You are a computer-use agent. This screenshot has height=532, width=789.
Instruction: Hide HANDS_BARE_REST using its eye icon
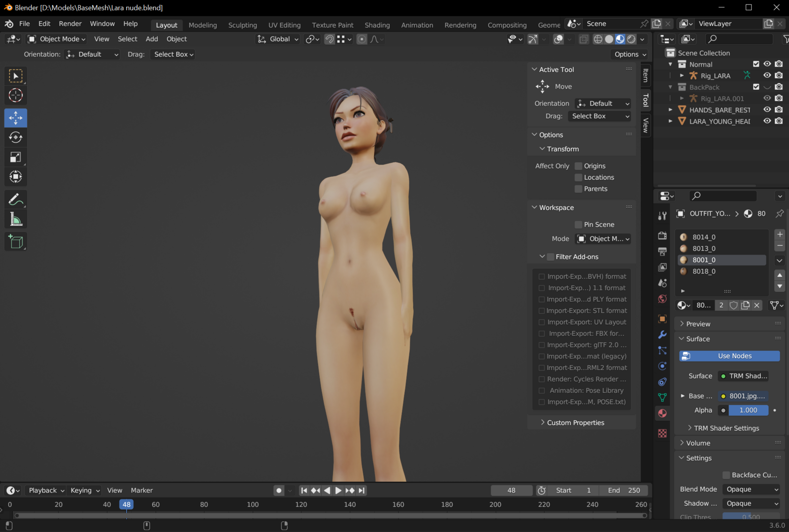coord(767,110)
